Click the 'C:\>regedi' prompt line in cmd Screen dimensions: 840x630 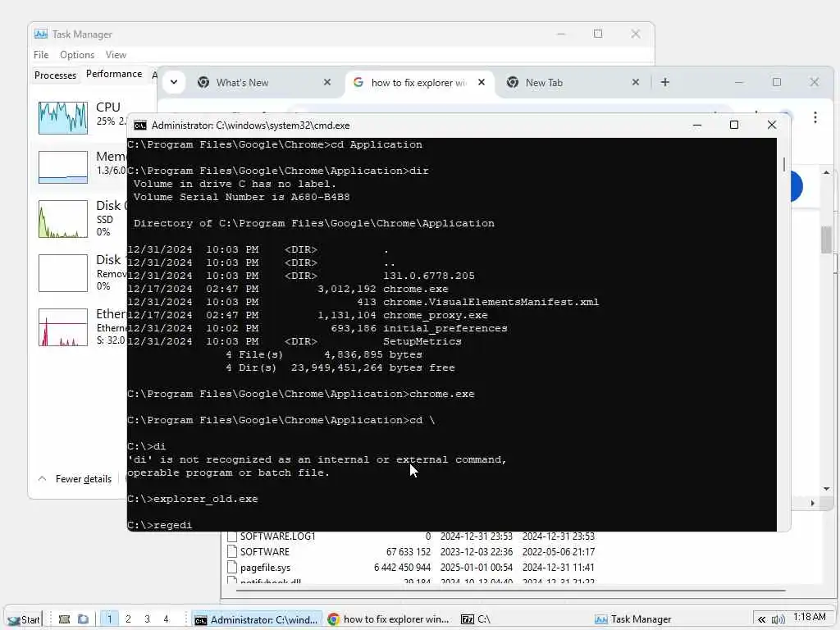click(160, 525)
